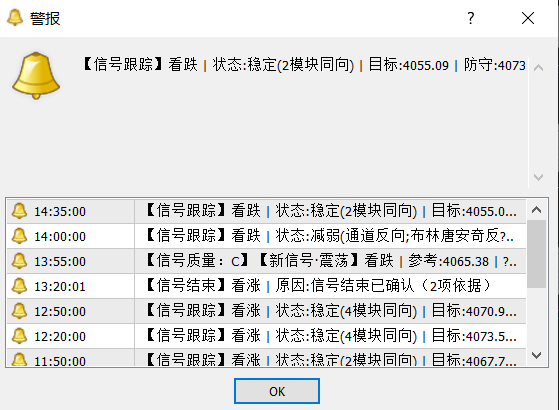The image size is (559, 410).
Task: Click the bell icon for the 14:00:00 alert
Action: click(x=19, y=236)
